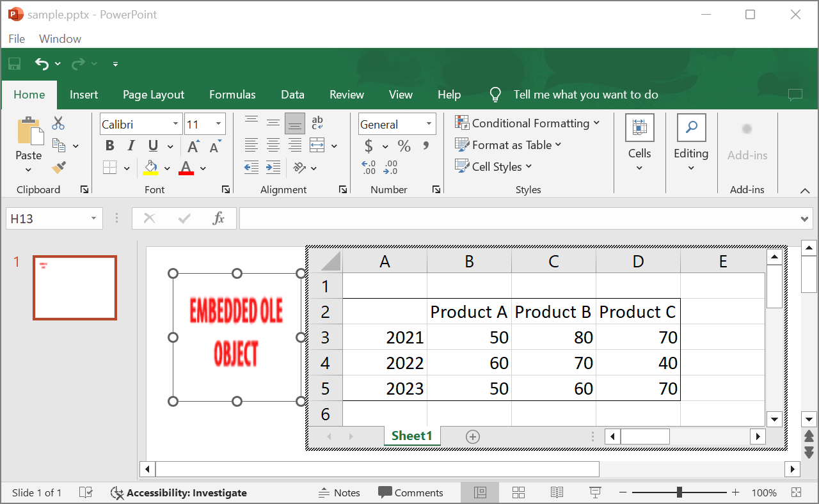Screen dimensions: 819x504
Task: Cut selection using the scissors icon
Action: 58,122
